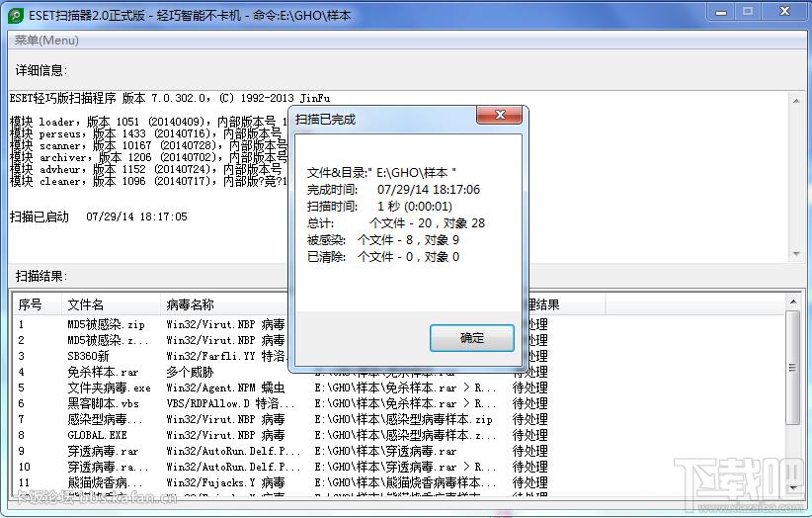This screenshot has width=812, height=518.
Task: Click the 待处理 status in row 8
Action: [529, 435]
